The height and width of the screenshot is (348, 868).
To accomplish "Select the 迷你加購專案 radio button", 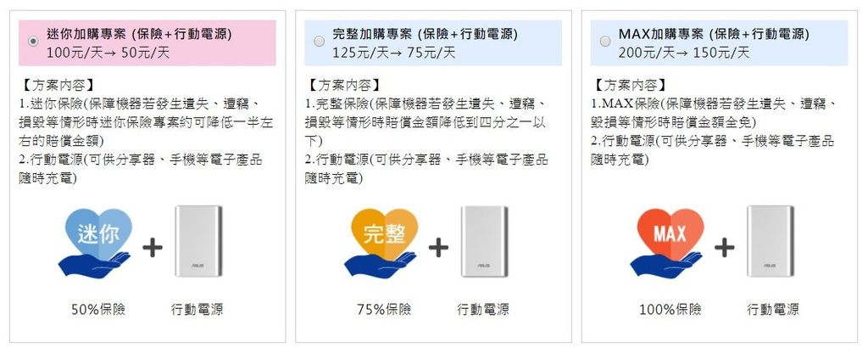I will click(x=33, y=42).
